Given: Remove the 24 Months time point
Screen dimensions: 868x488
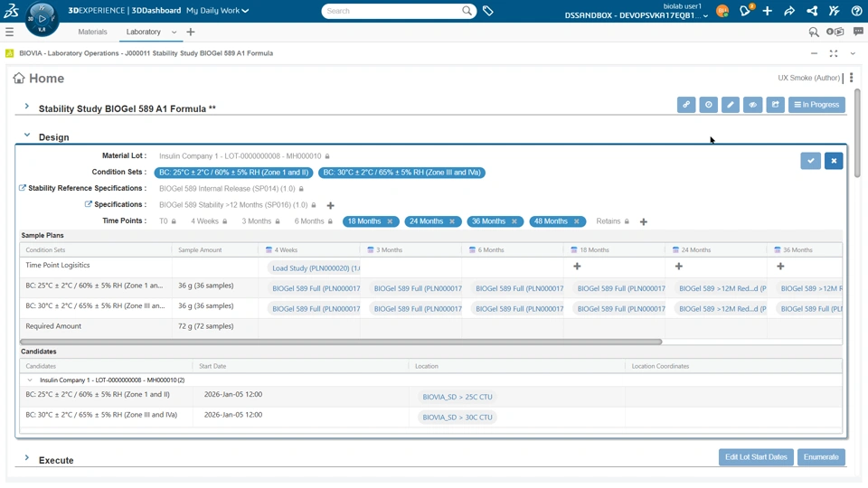Looking at the screenshot, I should pos(452,221).
